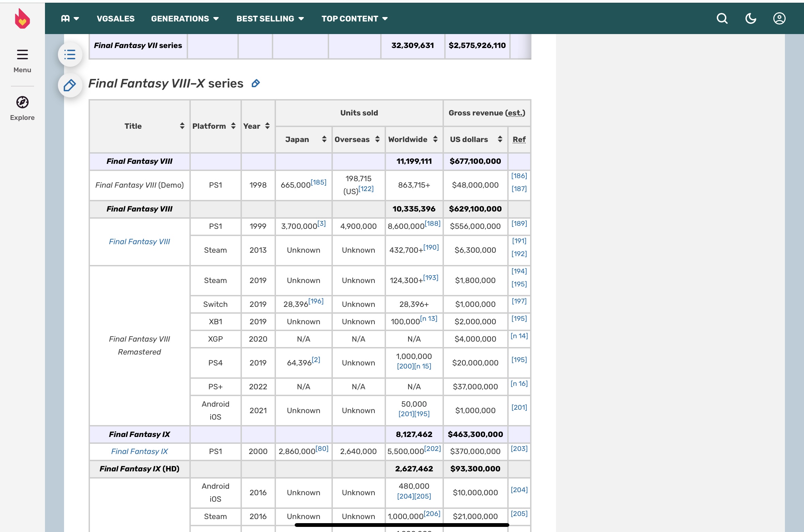Open citation [122] beside 198,715 (US)
This screenshot has height=532, width=804.
tap(366, 189)
